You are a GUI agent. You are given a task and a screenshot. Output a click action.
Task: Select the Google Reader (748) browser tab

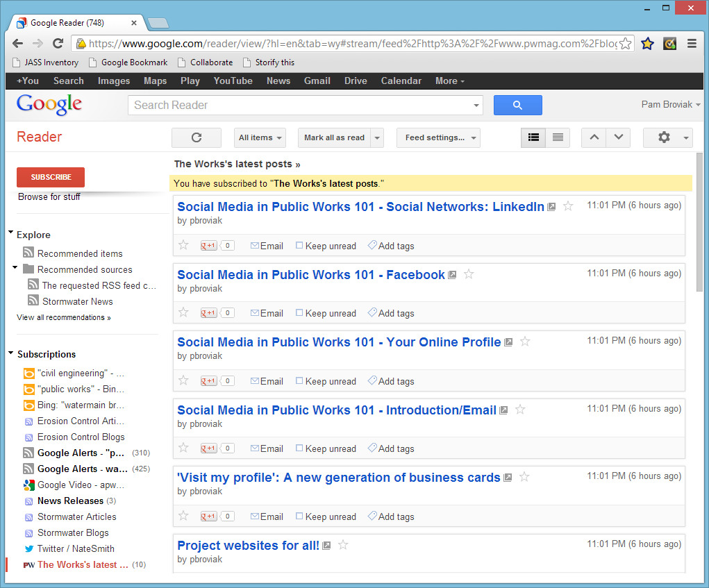tap(77, 23)
